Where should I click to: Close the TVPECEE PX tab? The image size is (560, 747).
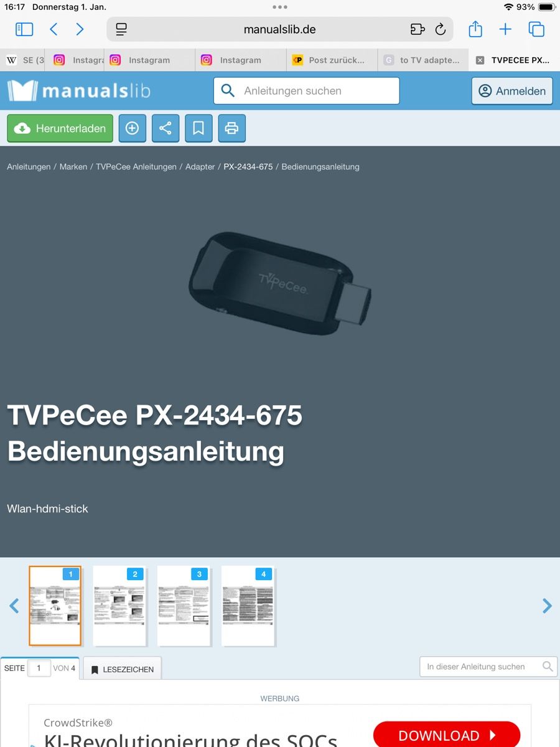point(480,60)
